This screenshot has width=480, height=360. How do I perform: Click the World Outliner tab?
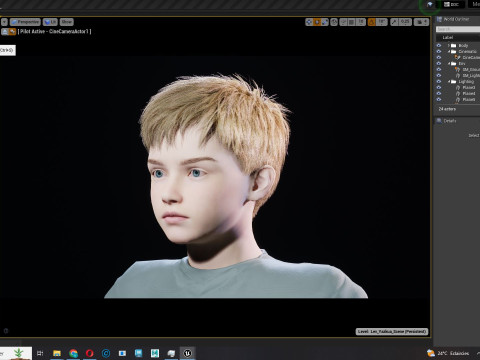click(453, 19)
